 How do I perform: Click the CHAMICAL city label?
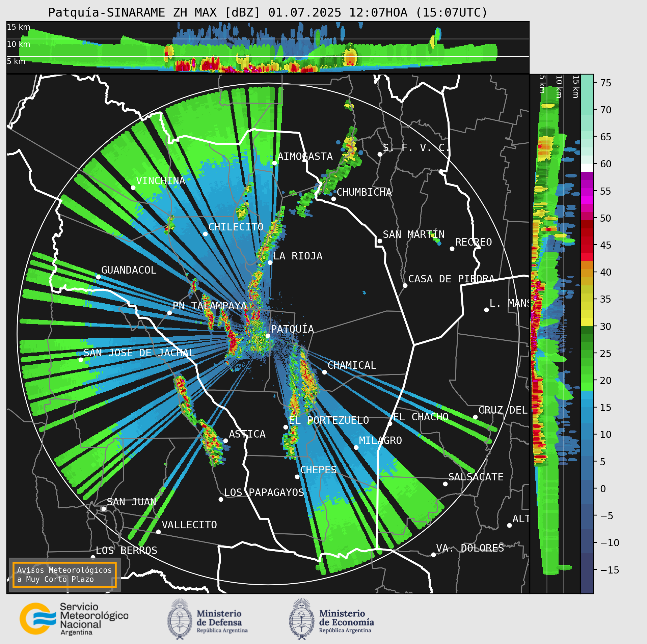(x=352, y=365)
